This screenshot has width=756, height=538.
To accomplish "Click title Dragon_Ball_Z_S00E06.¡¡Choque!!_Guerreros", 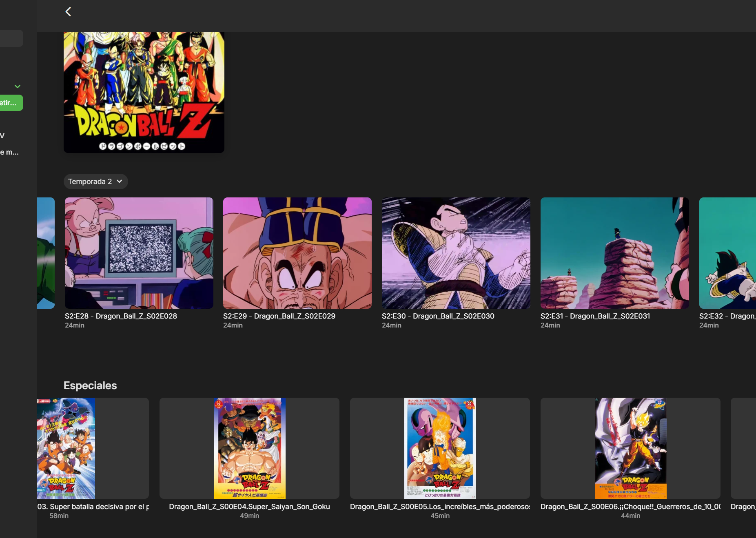I will [x=630, y=507].
